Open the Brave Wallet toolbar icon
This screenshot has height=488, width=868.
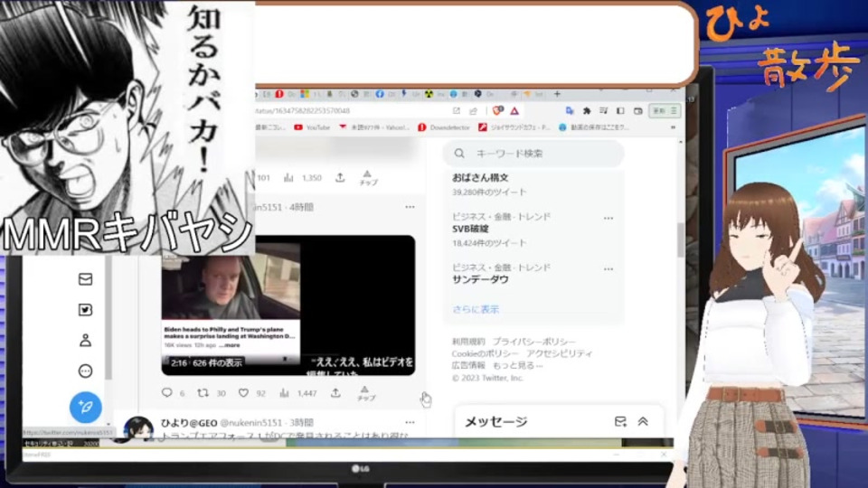pos(637,110)
